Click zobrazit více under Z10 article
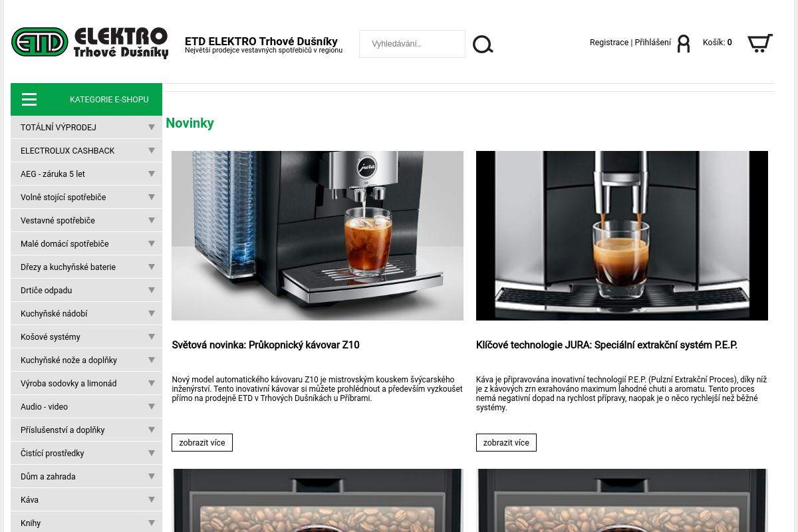Image resolution: width=798 pixels, height=532 pixels. coord(202,443)
